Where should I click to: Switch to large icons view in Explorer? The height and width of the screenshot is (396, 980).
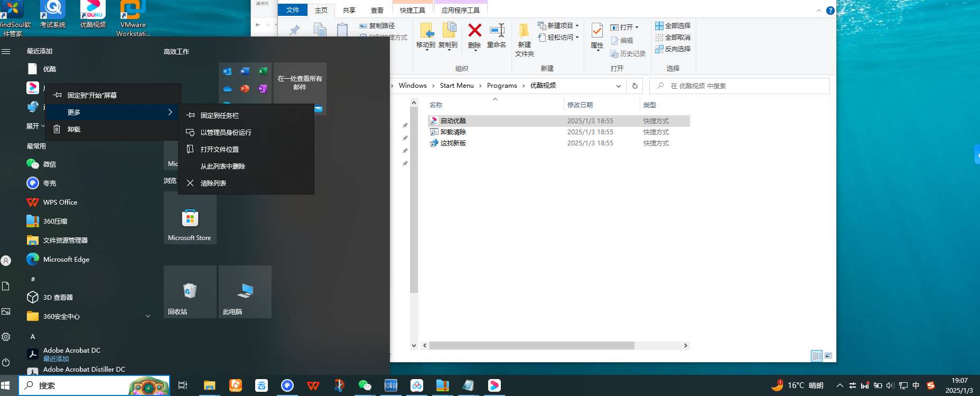point(828,356)
